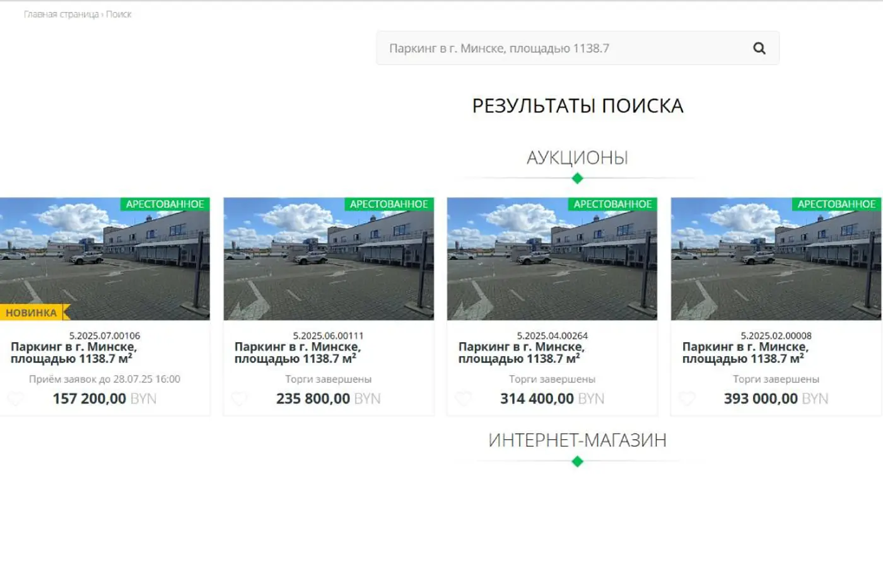Click the Паркинг title of lot 5.2025.04.00264

click(x=522, y=352)
